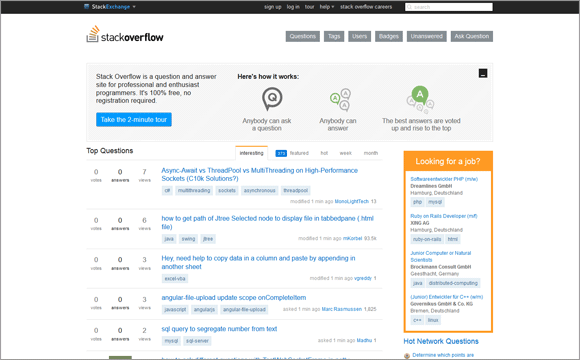This screenshot has width=580, height=360.
Task: Click the Stack Overflow logo
Action: click(x=125, y=34)
